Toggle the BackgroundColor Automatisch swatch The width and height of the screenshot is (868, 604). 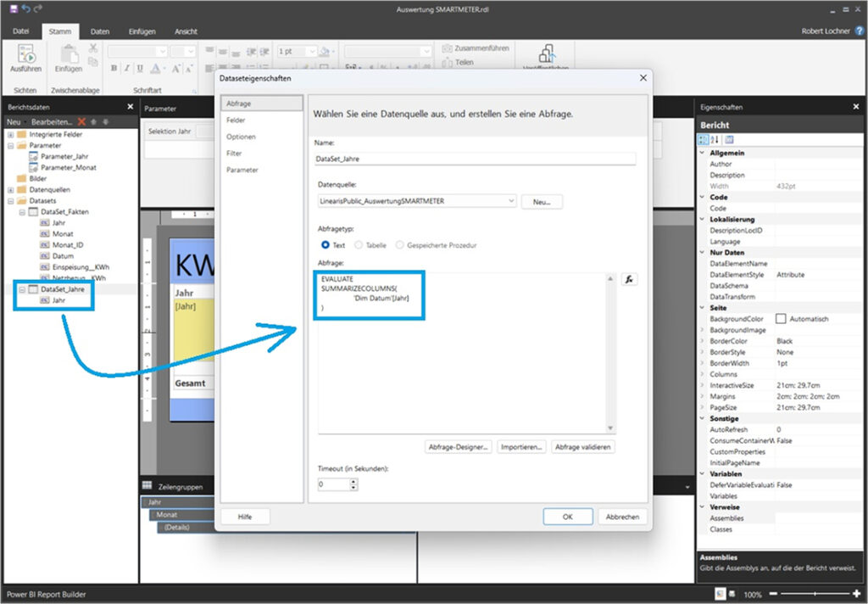pyautogui.click(x=781, y=319)
